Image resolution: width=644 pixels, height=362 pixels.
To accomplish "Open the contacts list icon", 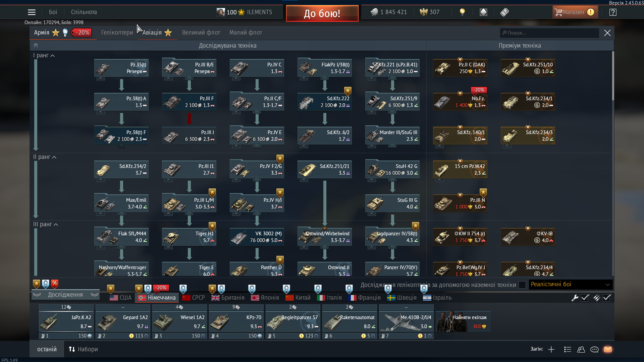I will [568, 349].
